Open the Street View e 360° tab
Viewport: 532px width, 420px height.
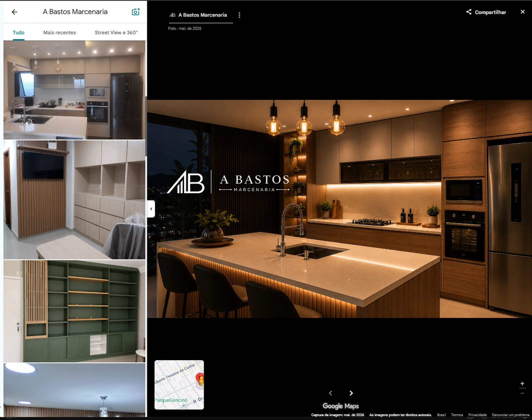(116, 32)
